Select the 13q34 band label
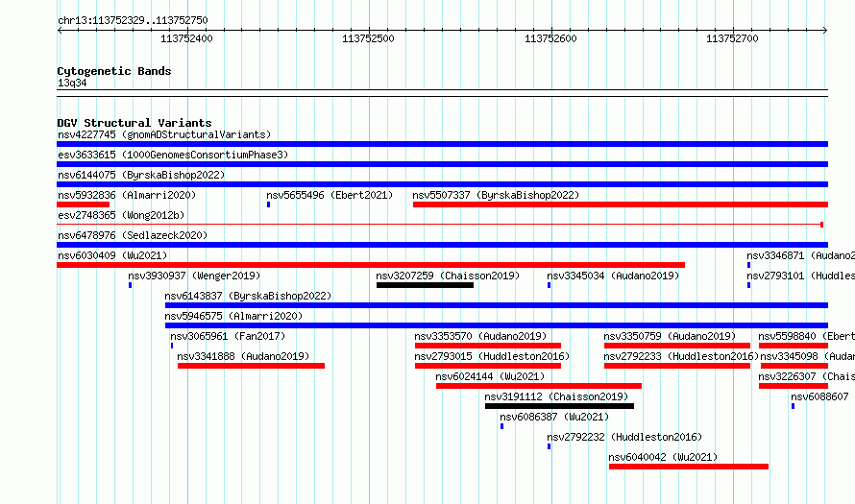 72,83
